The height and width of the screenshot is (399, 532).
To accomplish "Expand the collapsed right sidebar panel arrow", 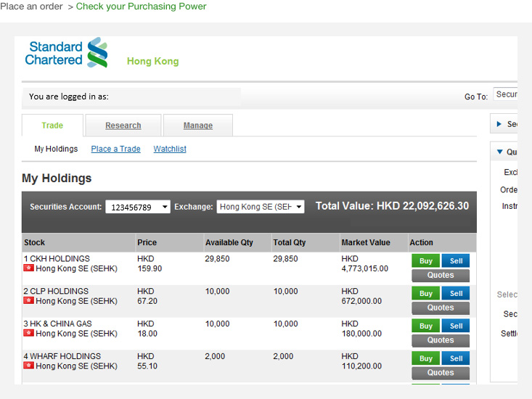I will coord(499,124).
